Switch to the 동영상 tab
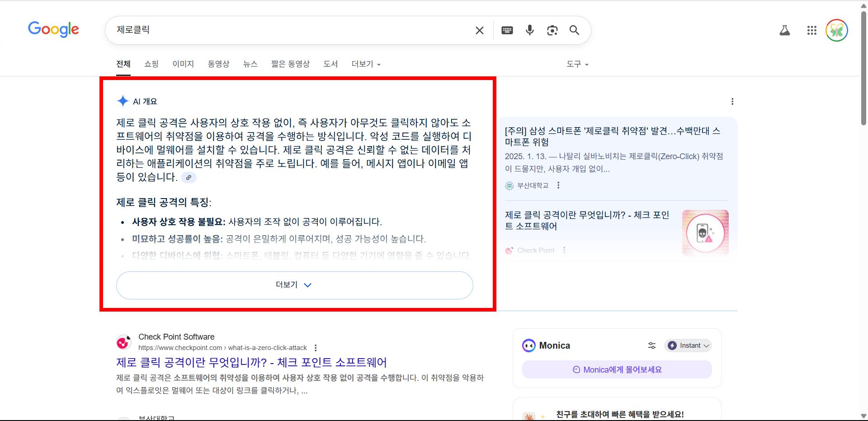 click(219, 64)
